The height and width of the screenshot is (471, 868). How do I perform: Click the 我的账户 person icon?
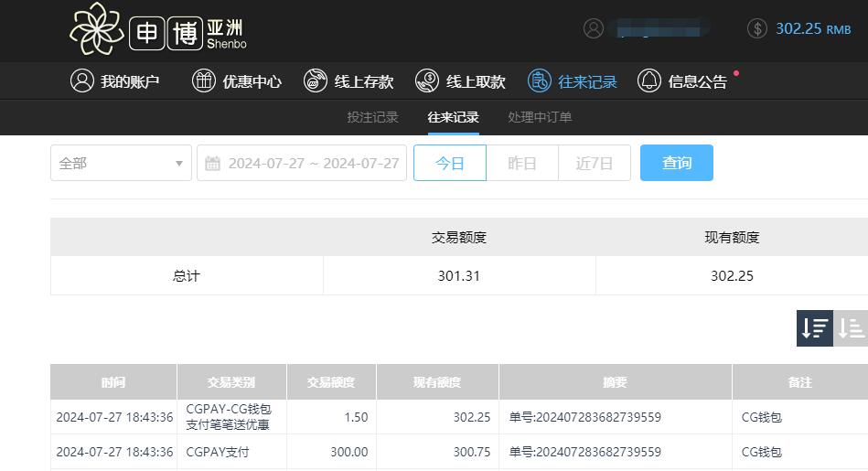82,80
